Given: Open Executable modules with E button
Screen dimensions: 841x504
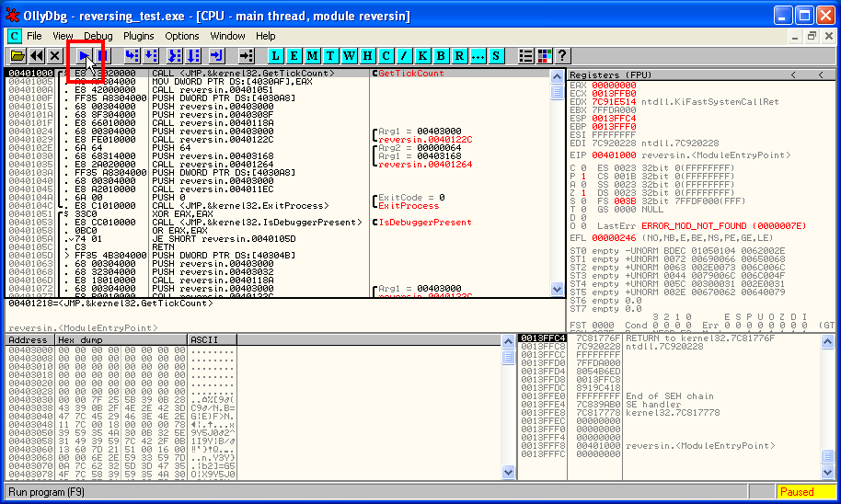Looking at the screenshot, I should [294, 56].
